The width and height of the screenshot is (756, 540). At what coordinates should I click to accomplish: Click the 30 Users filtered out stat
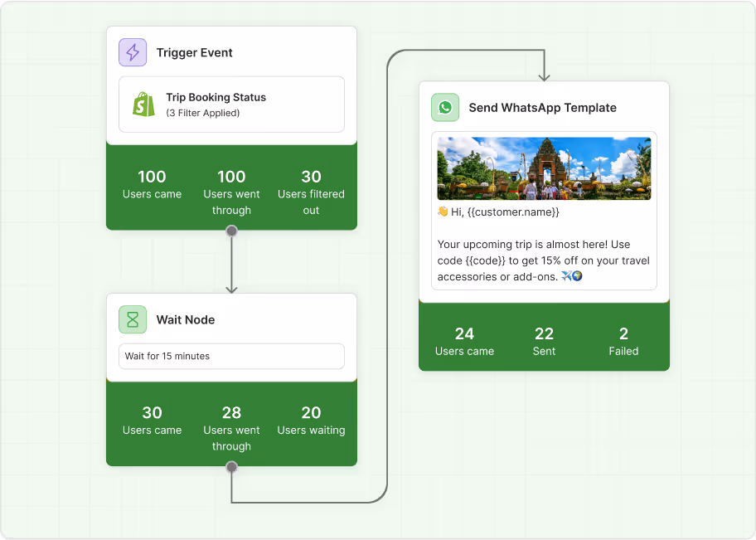pyautogui.click(x=311, y=192)
